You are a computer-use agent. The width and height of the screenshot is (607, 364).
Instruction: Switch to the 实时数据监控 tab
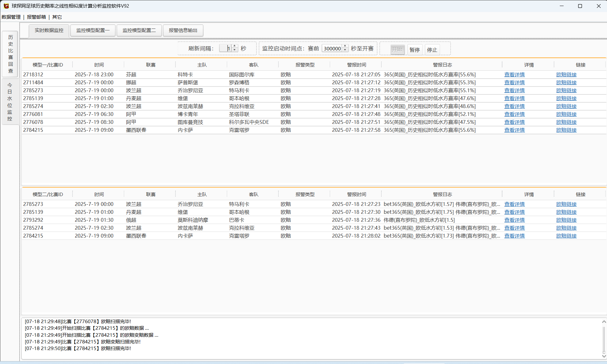coord(49,30)
